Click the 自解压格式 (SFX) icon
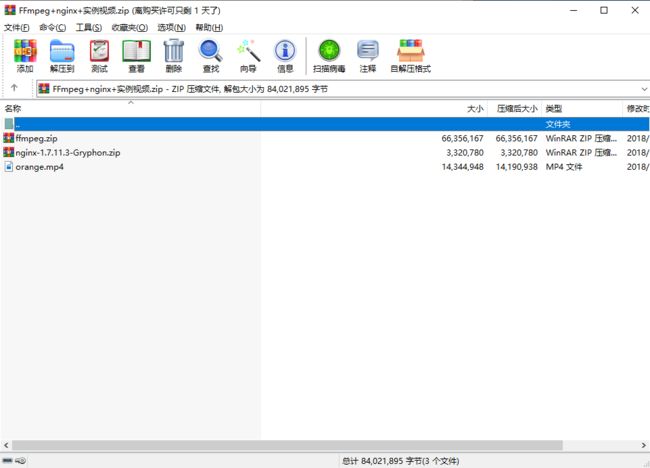The width and height of the screenshot is (650, 468). click(410, 51)
